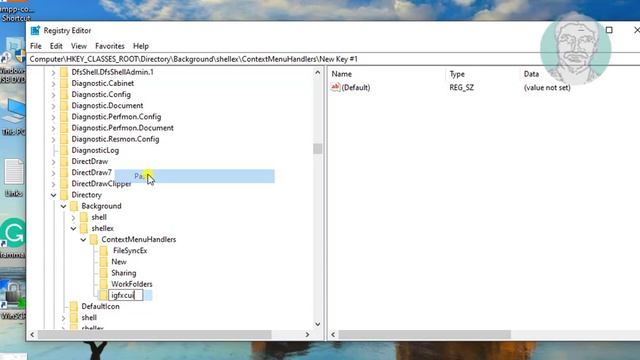Open the File menu

pos(36,46)
